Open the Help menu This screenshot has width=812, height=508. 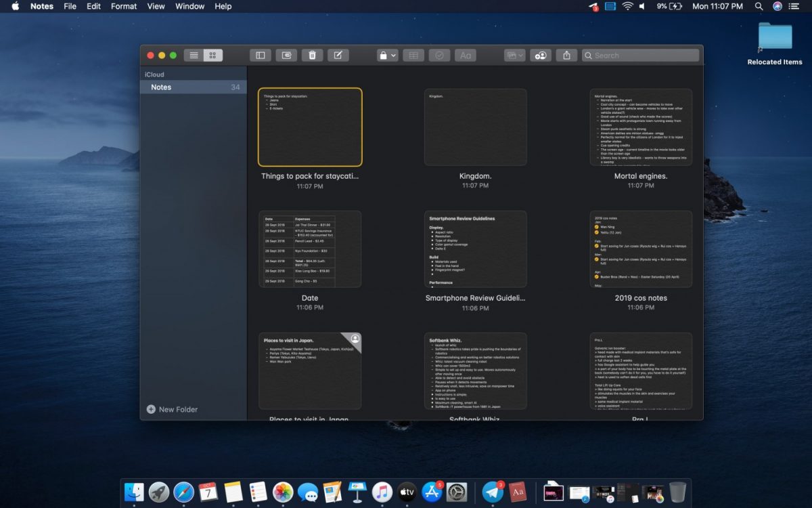tap(223, 6)
